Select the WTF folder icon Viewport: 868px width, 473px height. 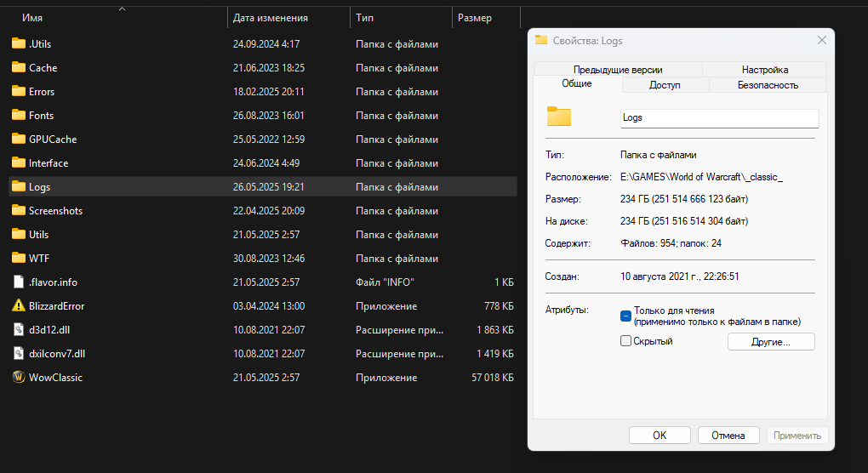tap(18, 258)
